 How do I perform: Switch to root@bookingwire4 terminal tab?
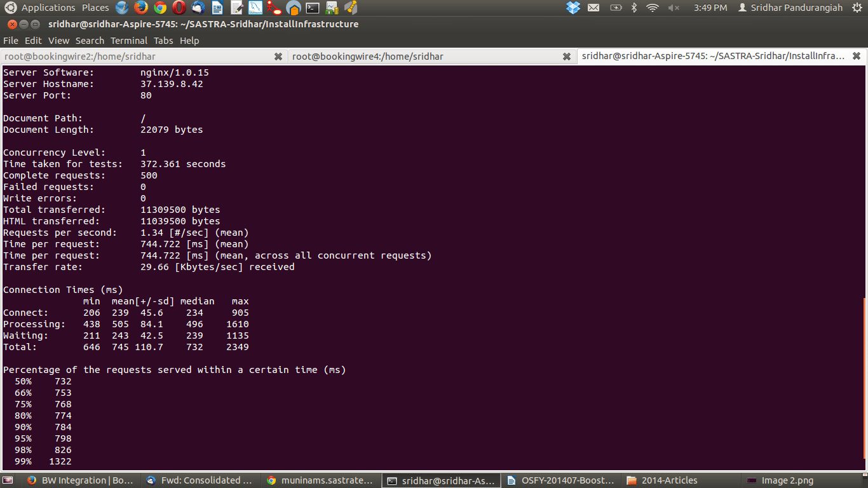tap(367, 57)
